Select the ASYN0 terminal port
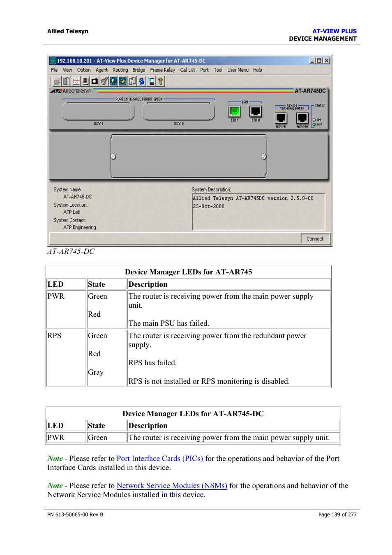Image resolution: width=392 pixels, height=555 pixels. (x=302, y=118)
